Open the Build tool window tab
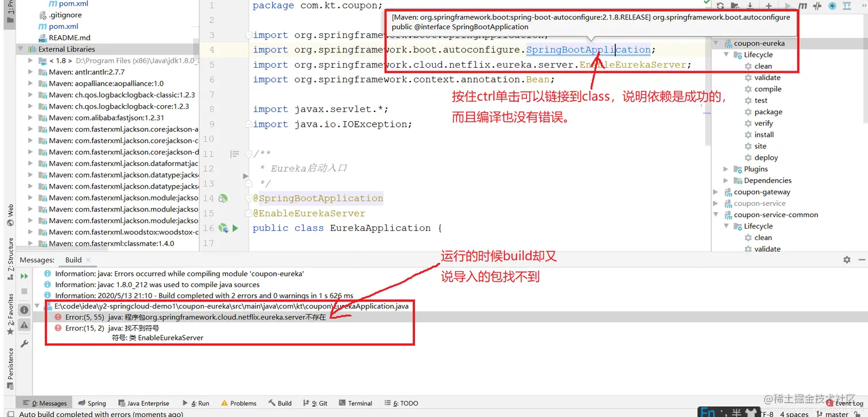 [280, 403]
